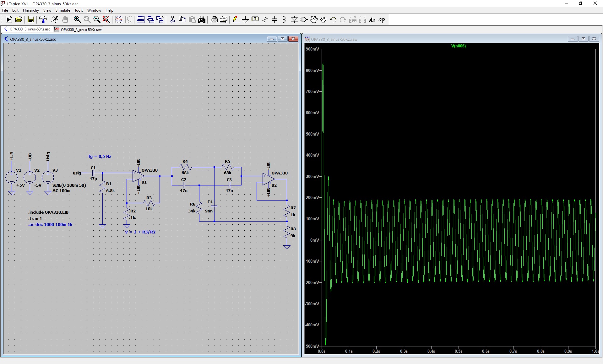Open the Simulate menu

63,10
